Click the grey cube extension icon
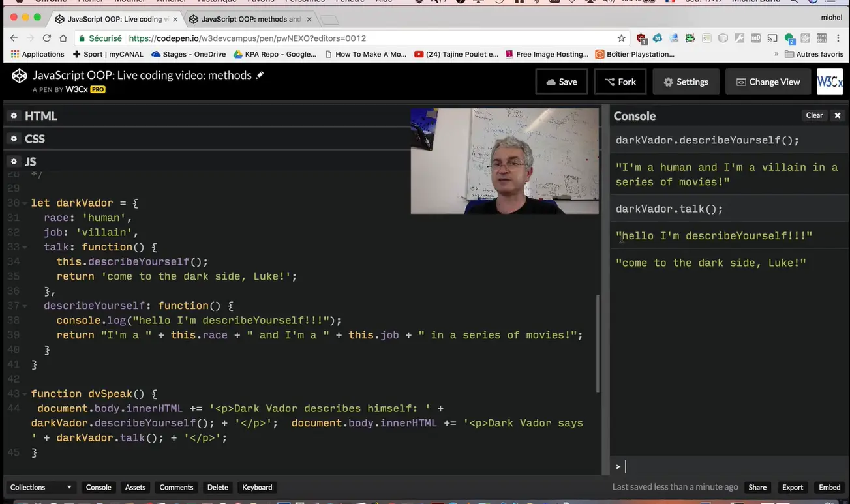 (723, 38)
